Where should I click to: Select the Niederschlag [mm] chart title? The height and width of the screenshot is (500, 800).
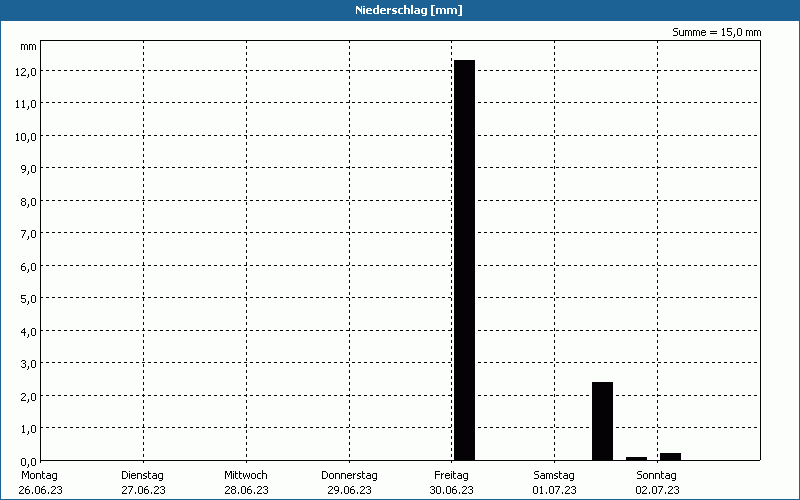point(409,10)
